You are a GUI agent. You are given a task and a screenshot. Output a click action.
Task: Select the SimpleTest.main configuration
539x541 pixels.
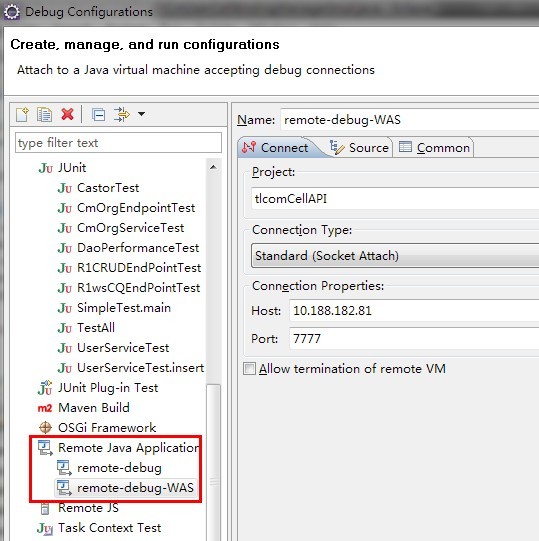tap(124, 308)
